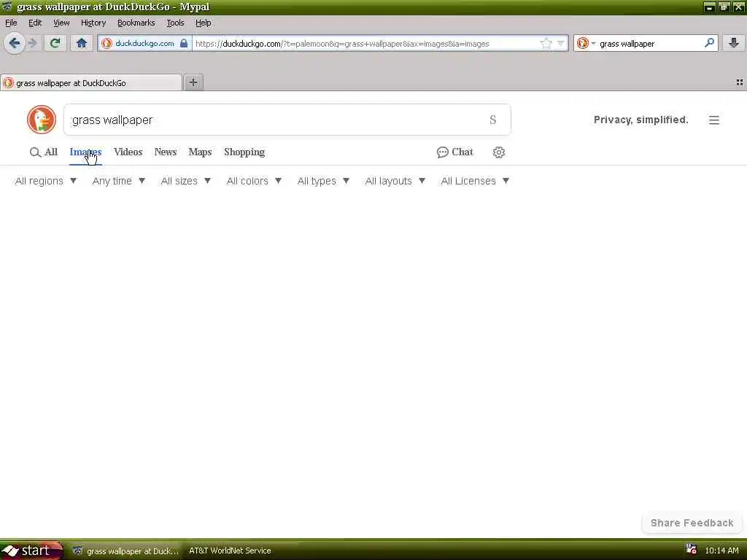
Task: Open the Chat link
Action: [x=455, y=152]
